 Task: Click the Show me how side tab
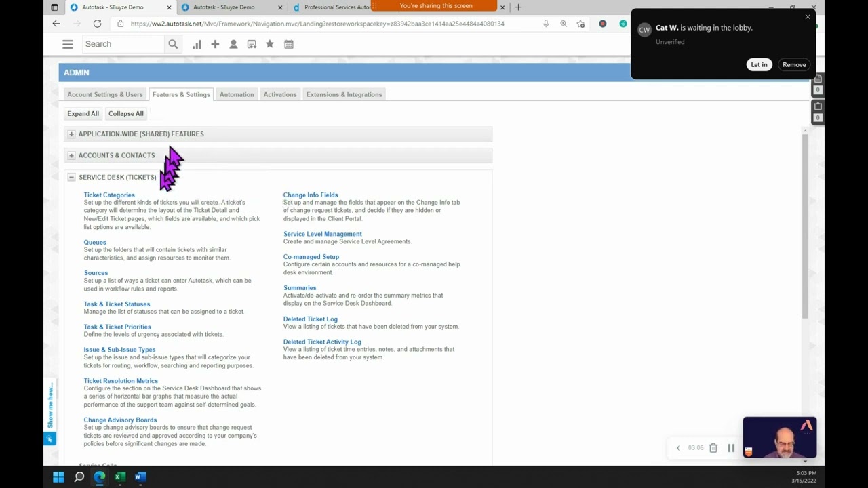coord(50,413)
